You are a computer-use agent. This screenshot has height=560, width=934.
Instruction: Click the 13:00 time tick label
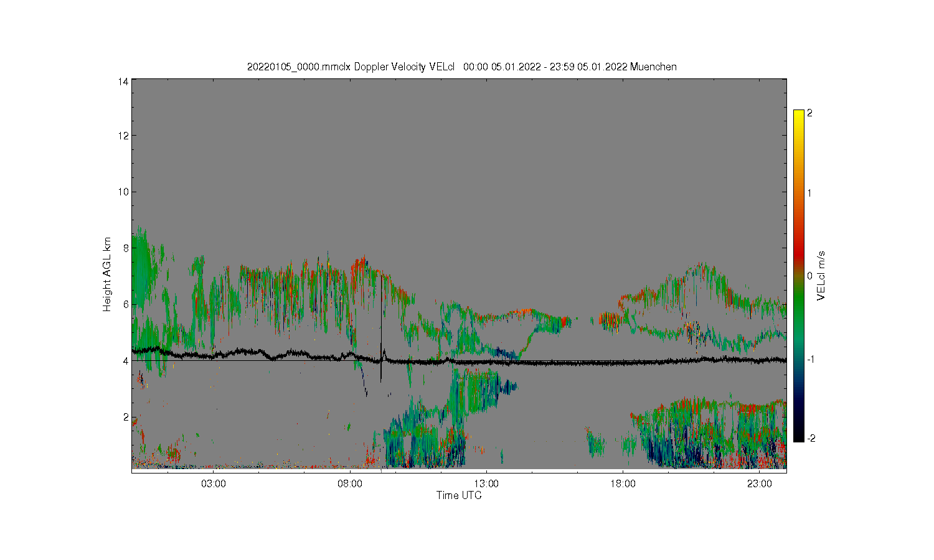point(486,483)
